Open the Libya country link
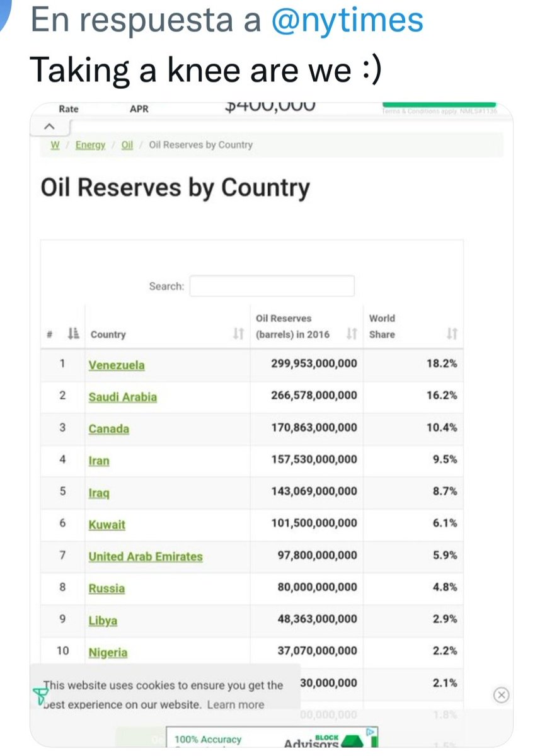Viewport: 535px width, 756px height. (x=103, y=621)
